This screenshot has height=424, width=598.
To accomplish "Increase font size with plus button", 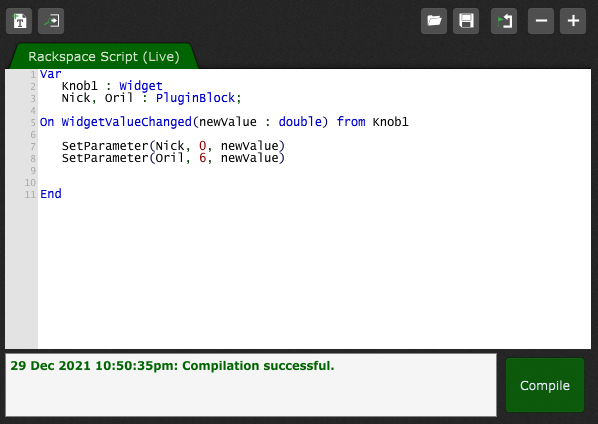I will (x=573, y=21).
